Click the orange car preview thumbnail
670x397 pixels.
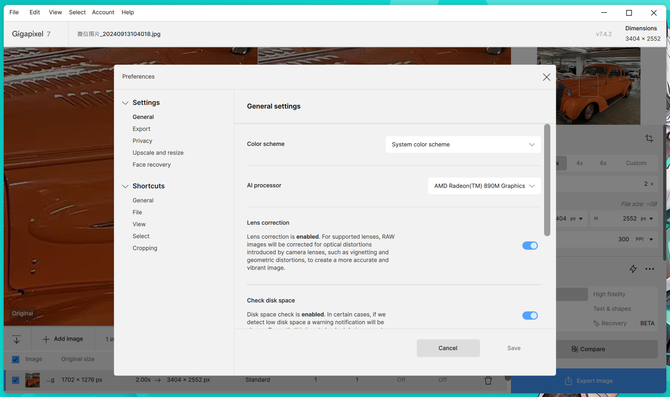click(588, 86)
